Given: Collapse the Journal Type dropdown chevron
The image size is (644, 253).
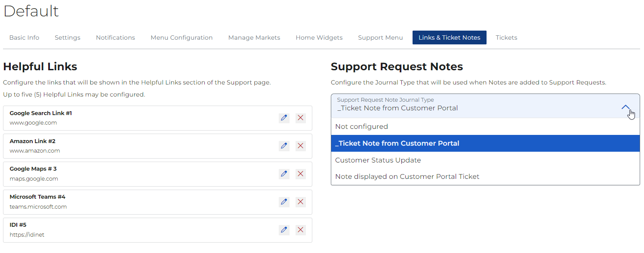Looking at the screenshot, I should click(626, 107).
